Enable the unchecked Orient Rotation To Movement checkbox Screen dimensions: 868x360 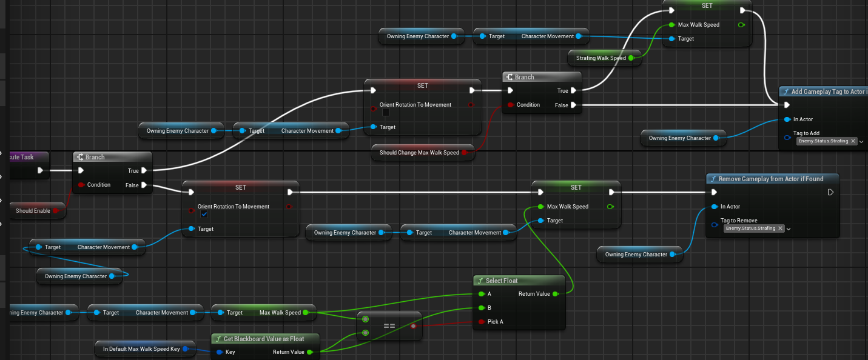point(386,112)
